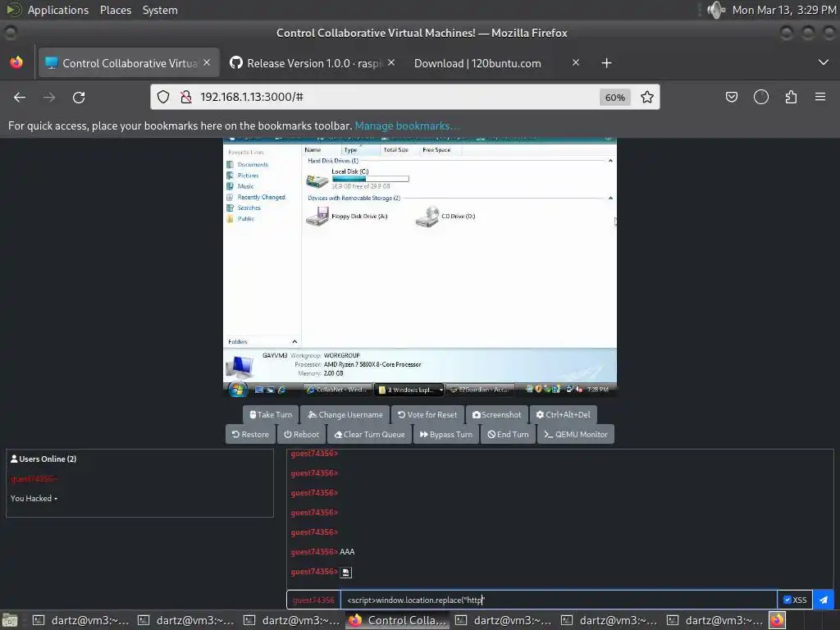840x630 pixels.
Task: Click the date and time in top panel
Action: 783,10
